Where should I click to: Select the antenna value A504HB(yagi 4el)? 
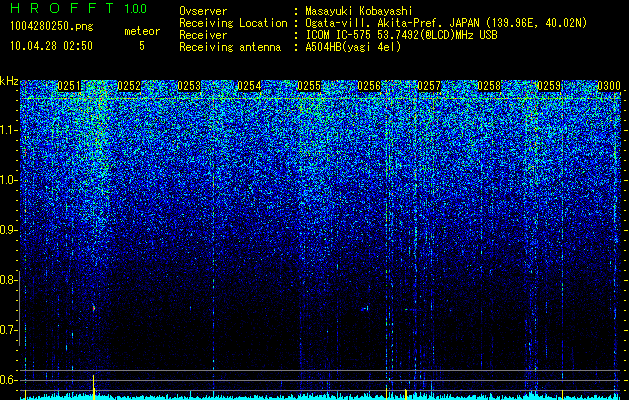[353, 47]
